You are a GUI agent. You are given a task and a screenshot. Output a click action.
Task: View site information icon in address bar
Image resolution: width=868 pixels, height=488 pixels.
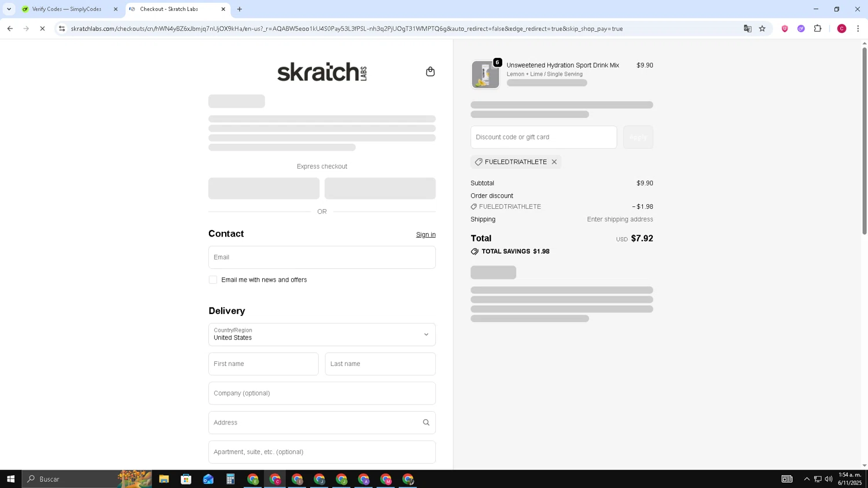(62, 28)
